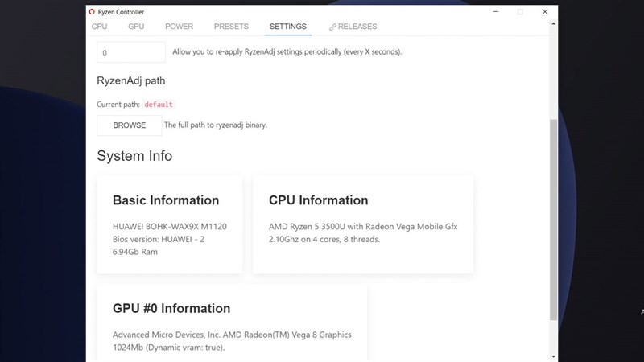Click 'The full path to ryzenadj binary' description

tap(216, 125)
